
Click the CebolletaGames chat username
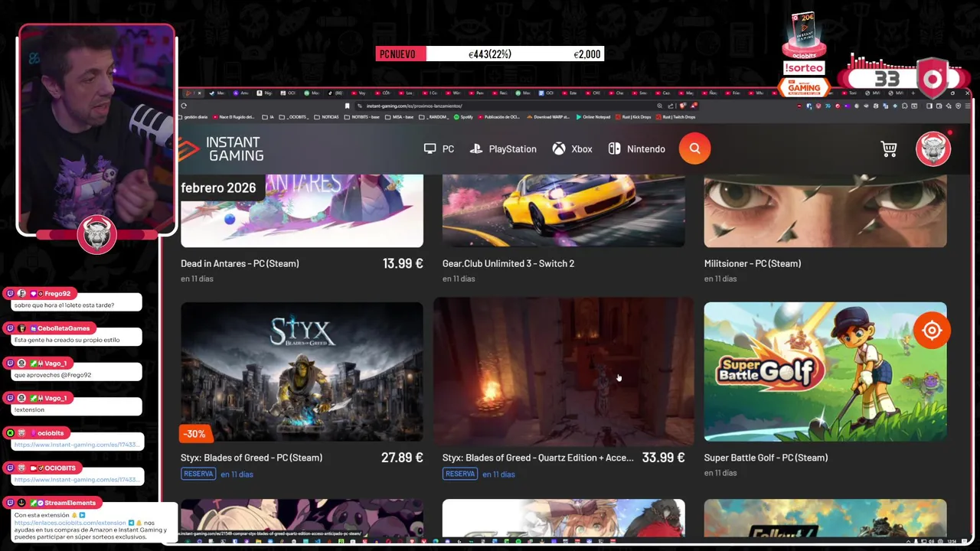tap(63, 328)
